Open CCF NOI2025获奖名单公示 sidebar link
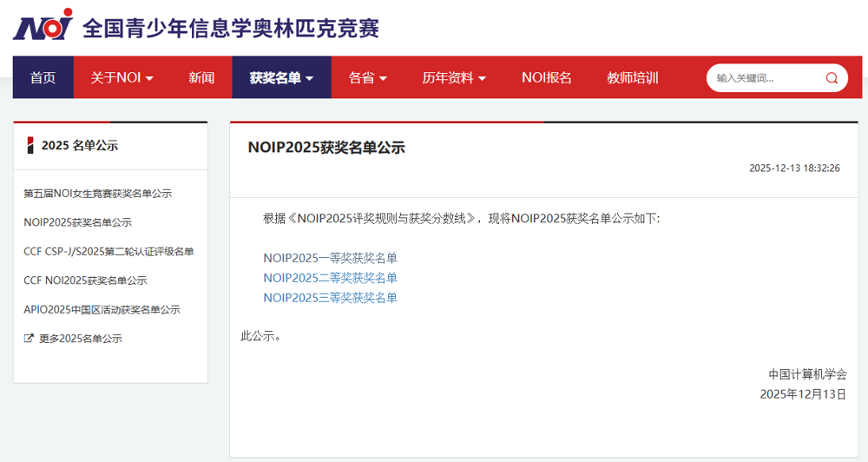Image resolution: width=868 pixels, height=462 pixels. click(x=85, y=280)
